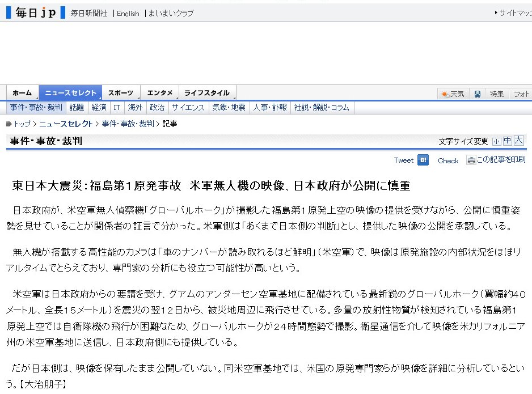Click the トップ breadcrumb link
Image resolution: width=532 pixels, height=394 pixels.
pyautogui.click(x=22, y=124)
